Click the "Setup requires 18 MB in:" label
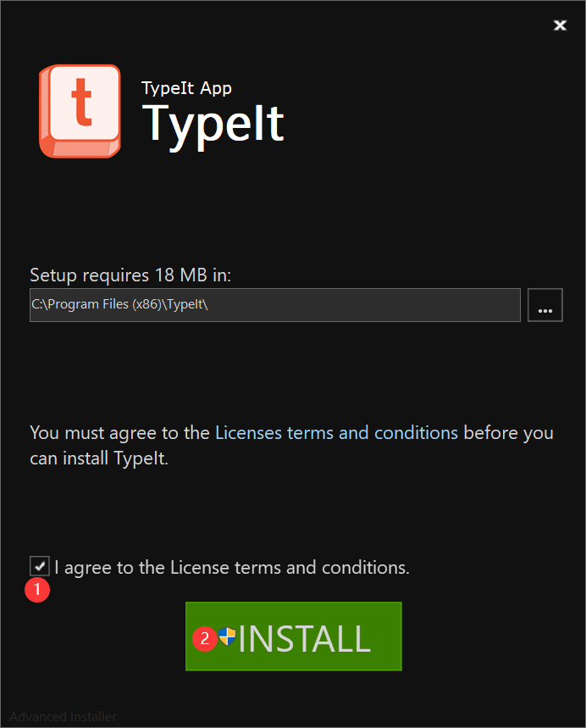Image resolution: width=586 pixels, height=728 pixels. click(x=130, y=275)
